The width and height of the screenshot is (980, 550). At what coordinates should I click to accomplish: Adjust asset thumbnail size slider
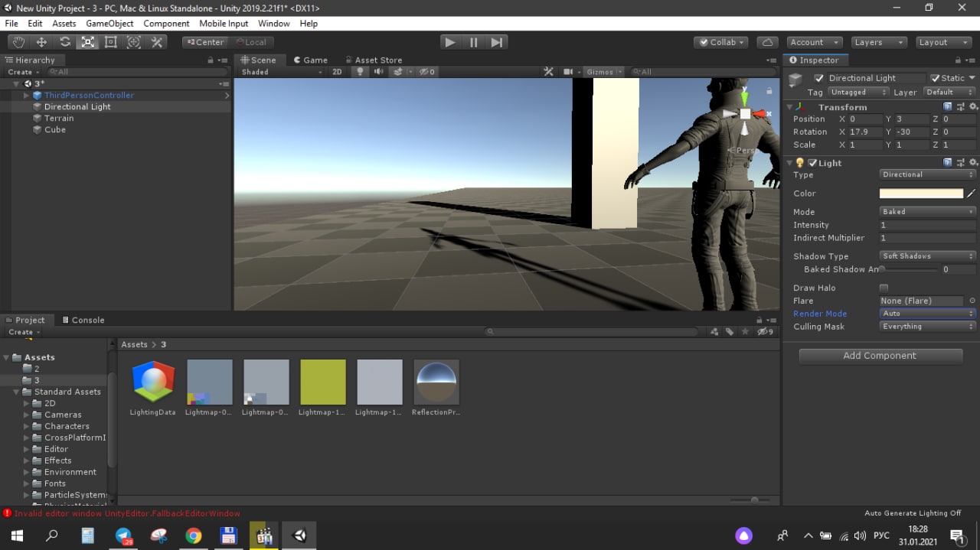[x=749, y=500]
